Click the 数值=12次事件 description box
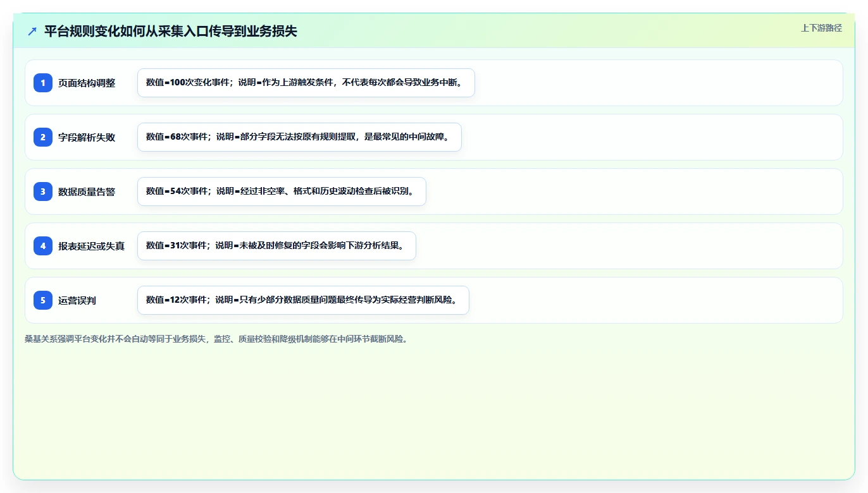The height and width of the screenshot is (493, 868). 303,300
